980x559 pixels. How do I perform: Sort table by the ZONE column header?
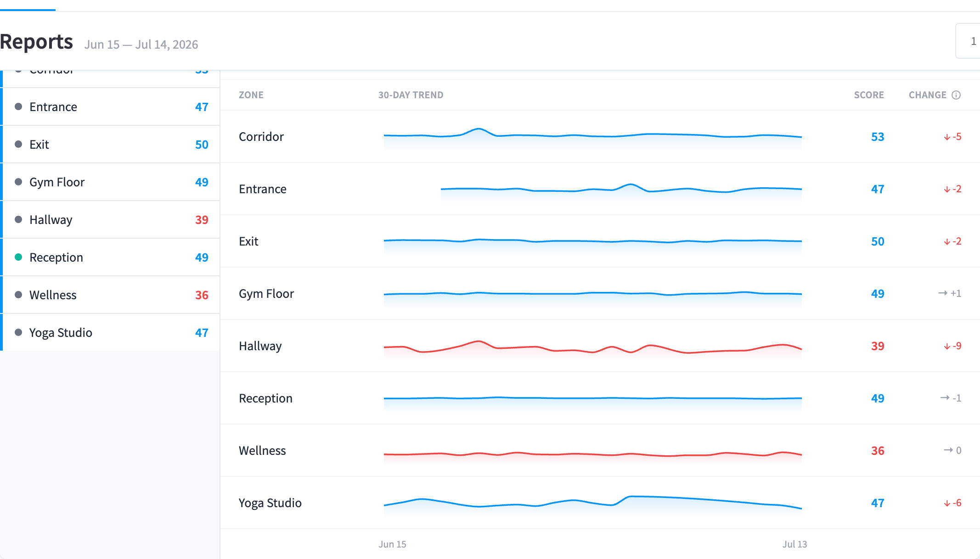click(x=251, y=95)
